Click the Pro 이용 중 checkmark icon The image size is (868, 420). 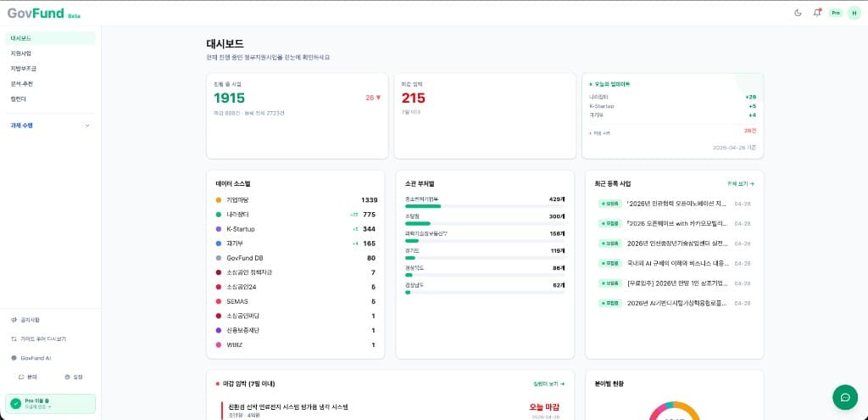click(x=15, y=403)
